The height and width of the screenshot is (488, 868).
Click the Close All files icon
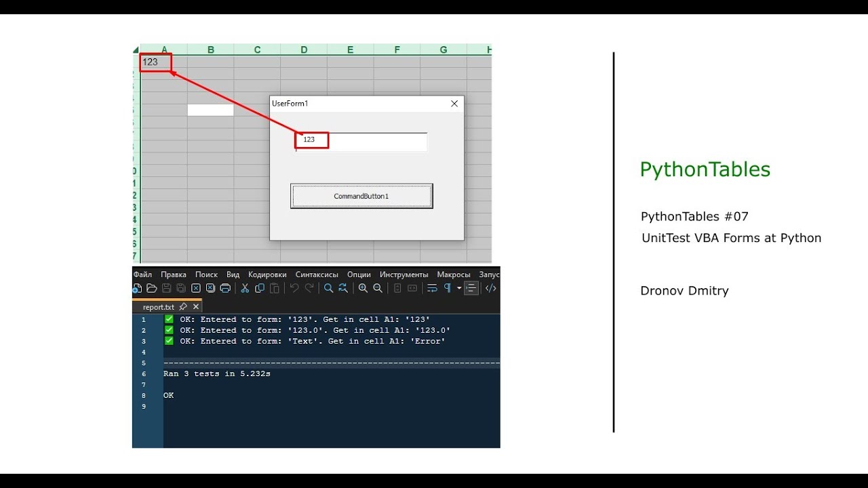pyautogui.click(x=210, y=288)
